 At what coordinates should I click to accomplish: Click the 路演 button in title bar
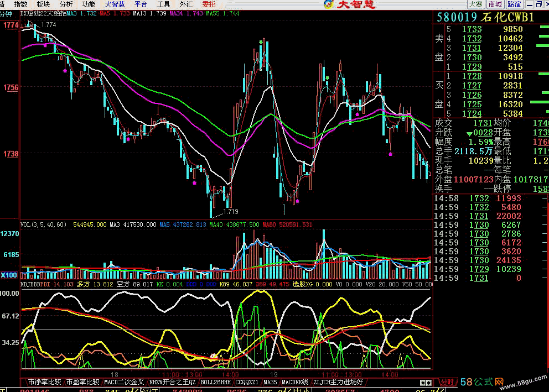(514, 4)
